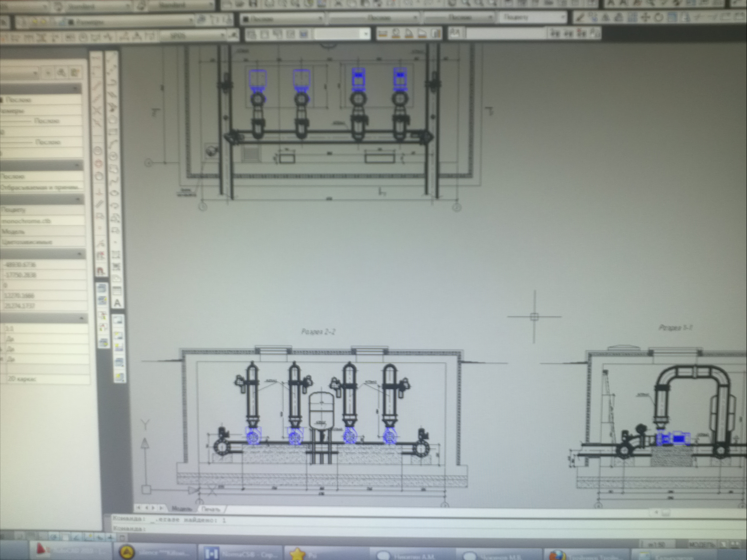Click the m1:50 annotation scale button
This screenshot has height=560, width=747.
[x=657, y=545]
